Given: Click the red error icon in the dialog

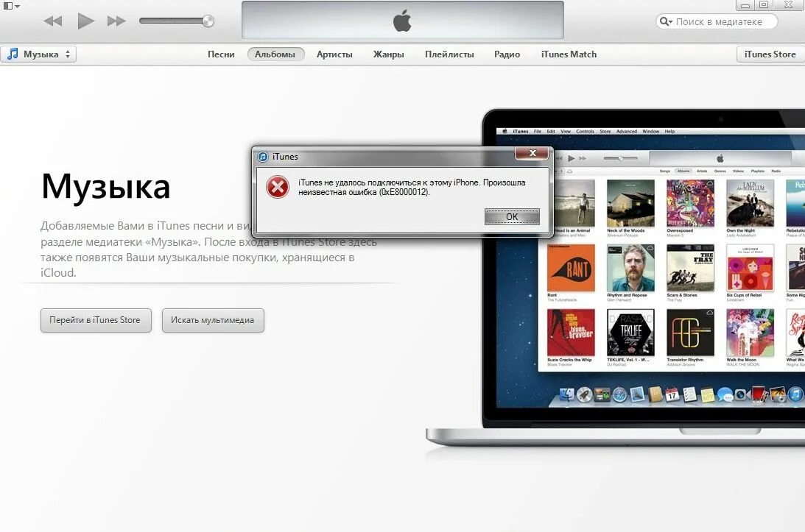Looking at the screenshot, I should point(277,187).
